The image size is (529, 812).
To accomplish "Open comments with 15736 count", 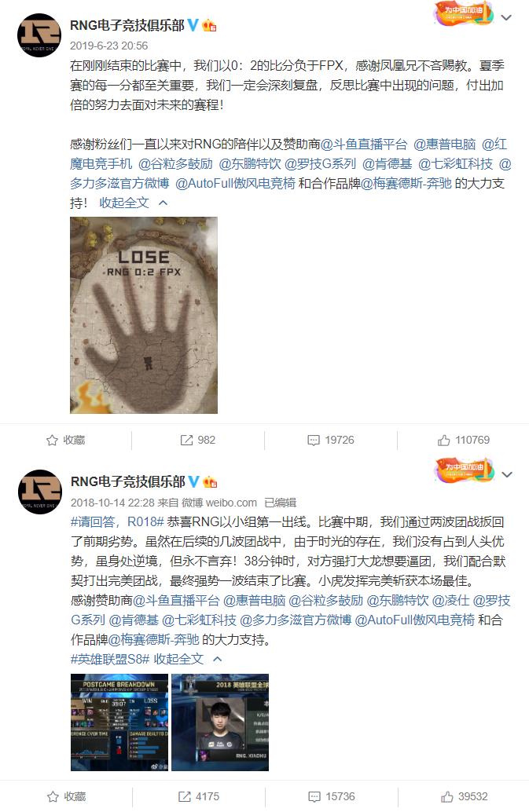I will pos(332,796).
